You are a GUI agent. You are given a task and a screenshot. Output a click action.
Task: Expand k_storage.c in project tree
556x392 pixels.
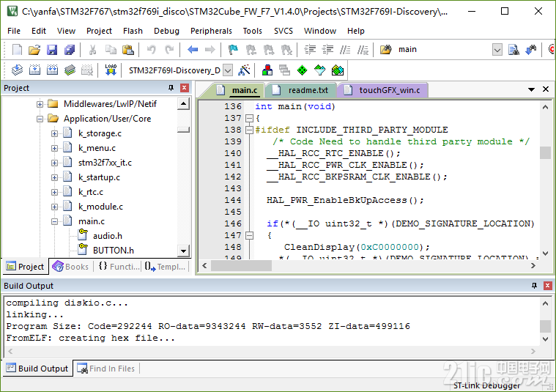[54, 134]
